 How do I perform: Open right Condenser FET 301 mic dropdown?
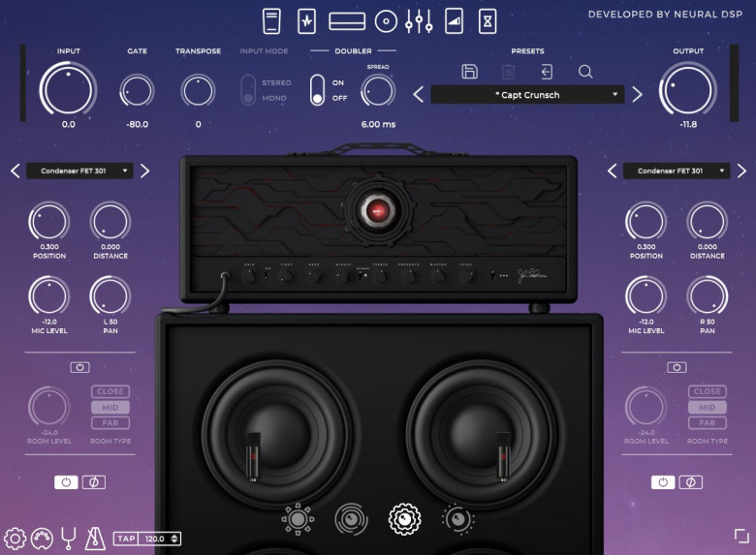(x=677, y=171)
